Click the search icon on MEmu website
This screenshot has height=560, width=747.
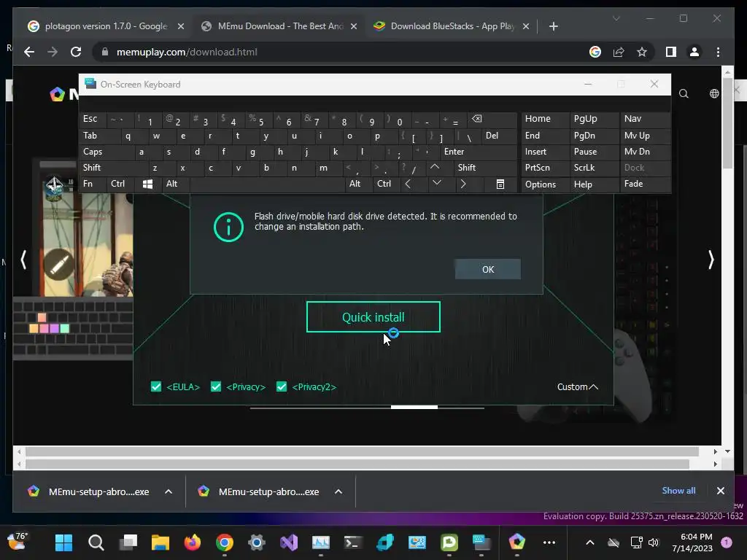pyautogui.click(x=684, y=93)
